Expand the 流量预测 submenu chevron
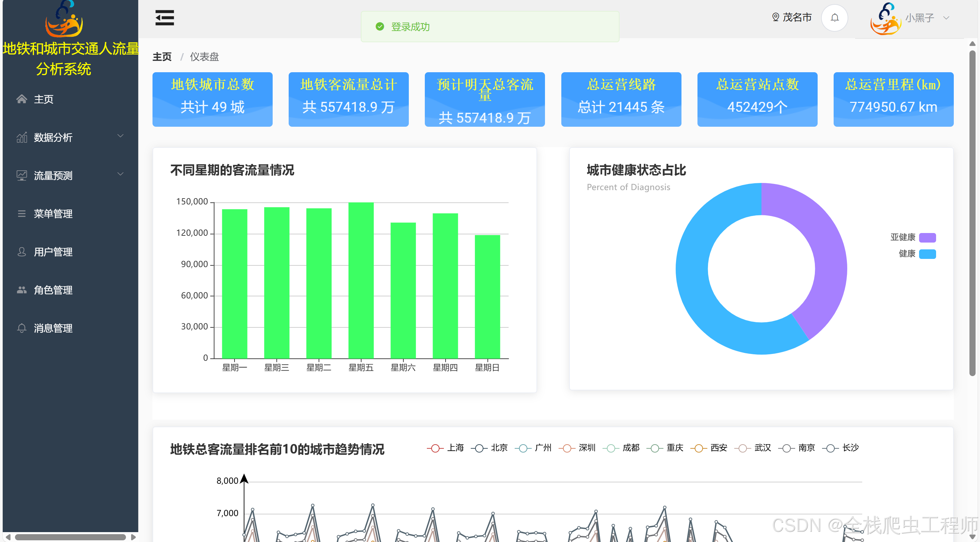The image size is (980, 542). (121, 174)
